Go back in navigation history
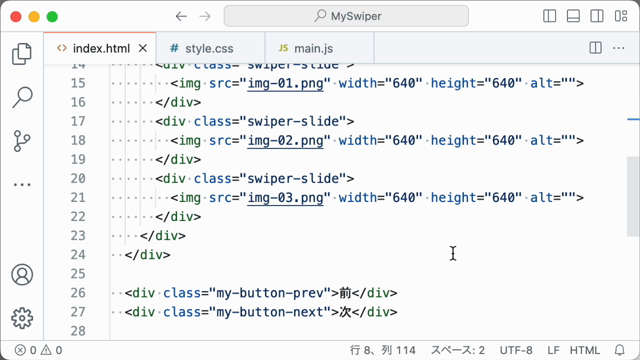This screenshot has height=360, width=640. click(181, 16)
